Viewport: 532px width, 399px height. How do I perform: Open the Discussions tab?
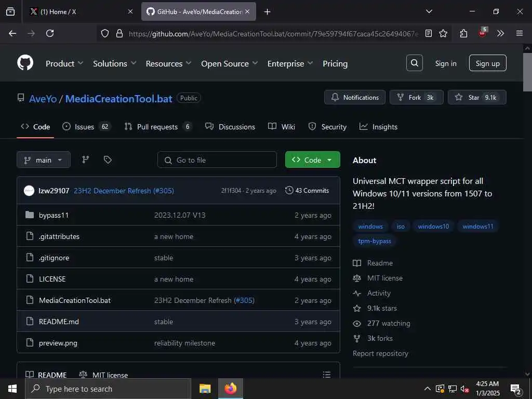pos(230,127)
